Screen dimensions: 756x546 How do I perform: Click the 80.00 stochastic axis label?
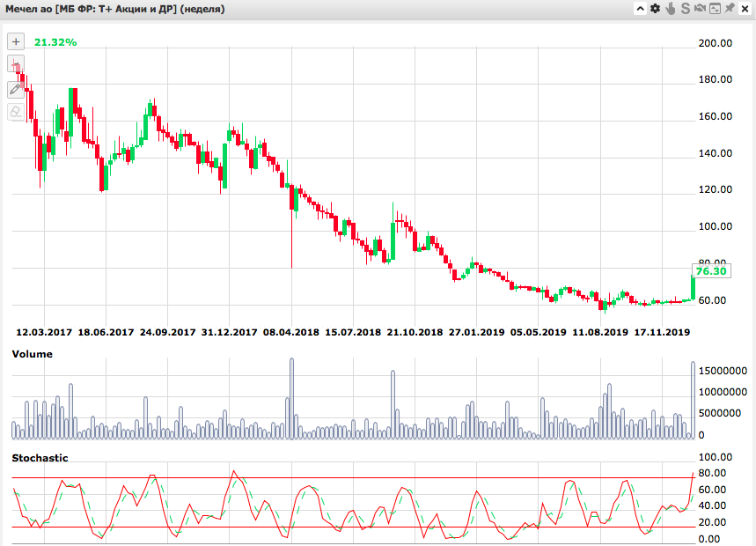point(712,473)
